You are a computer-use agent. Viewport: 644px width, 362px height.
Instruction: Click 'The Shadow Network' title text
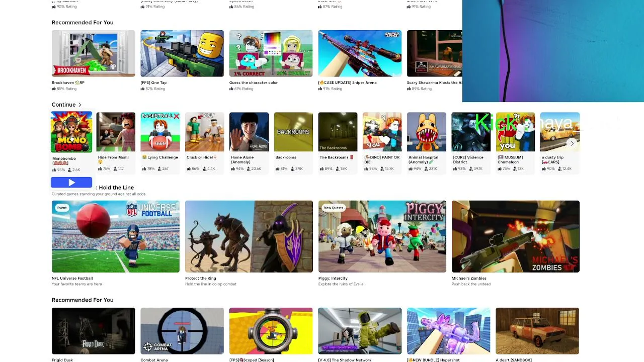(x=345, y=360)
